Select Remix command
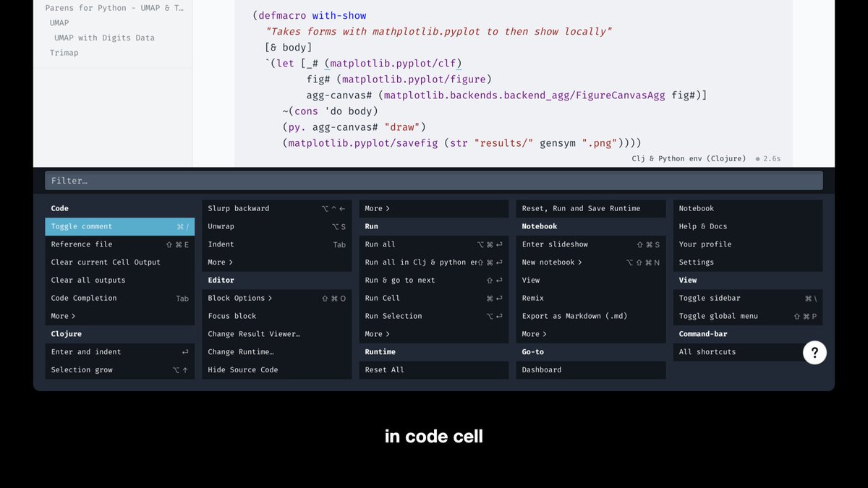 click(590, 298)
